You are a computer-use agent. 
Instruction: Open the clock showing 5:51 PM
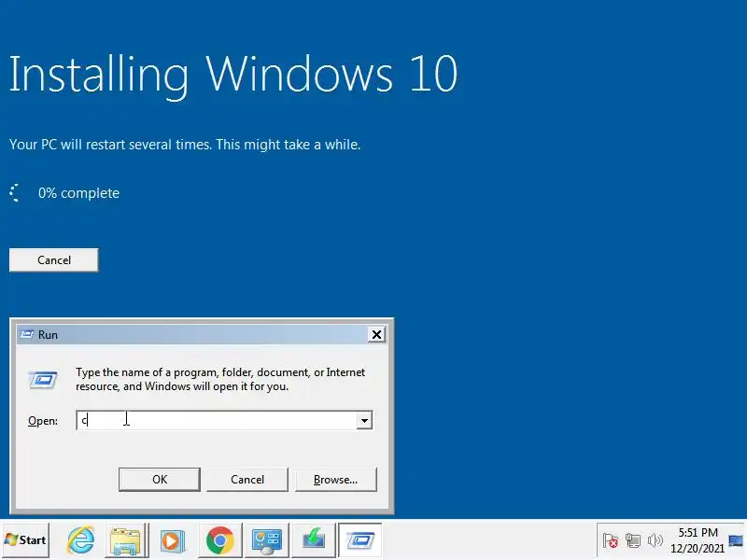coord(698,532)
